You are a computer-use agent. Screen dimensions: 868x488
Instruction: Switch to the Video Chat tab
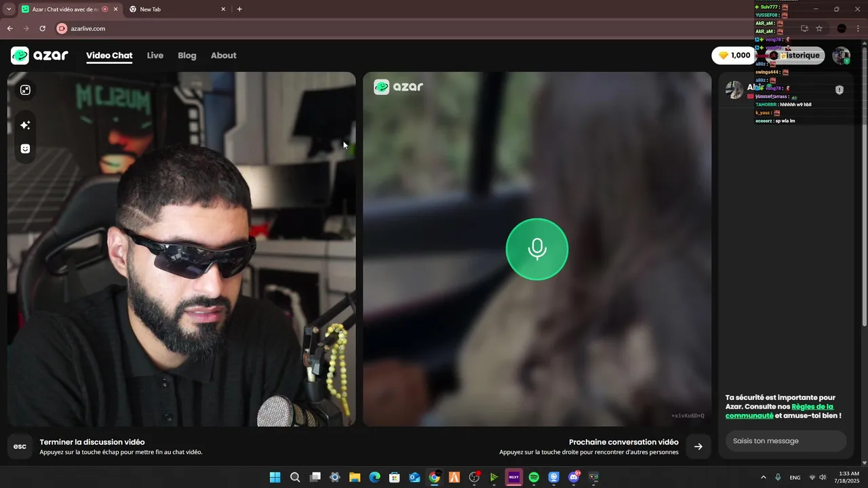(109, 56)
